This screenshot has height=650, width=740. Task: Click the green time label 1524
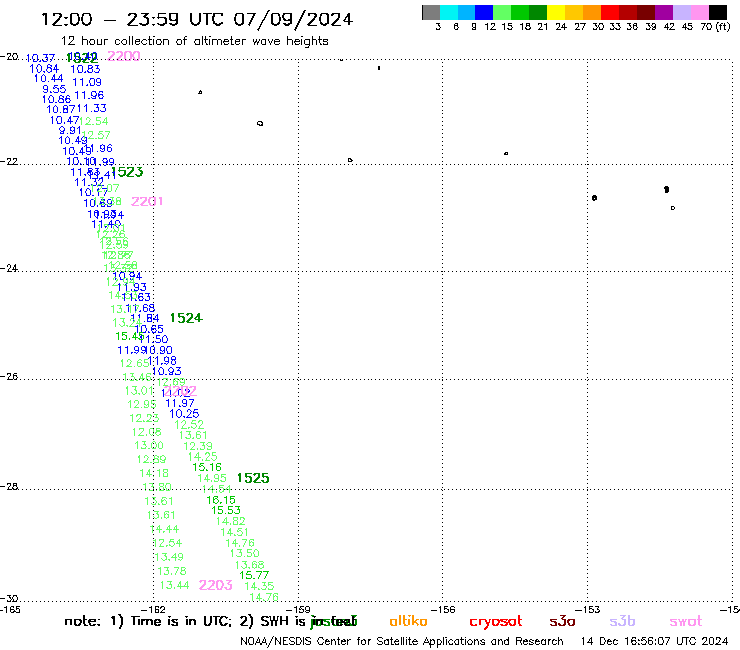[x=186, y=318]
